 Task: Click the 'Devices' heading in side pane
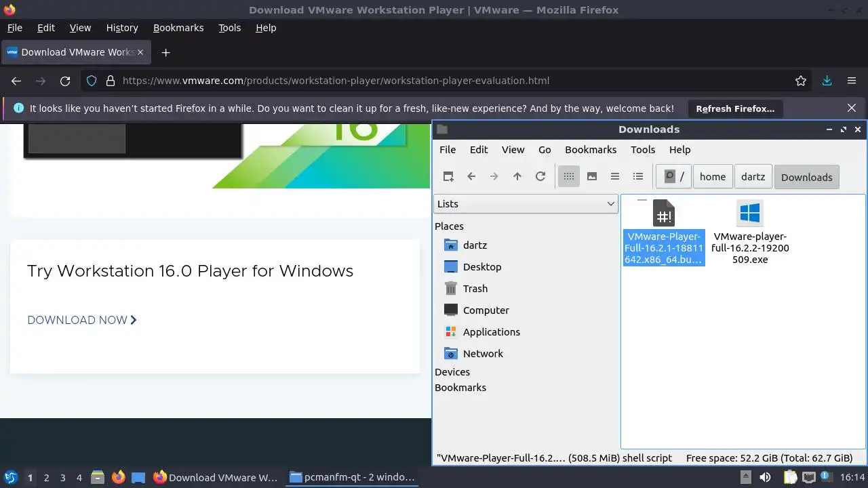[x=452, y=372]
